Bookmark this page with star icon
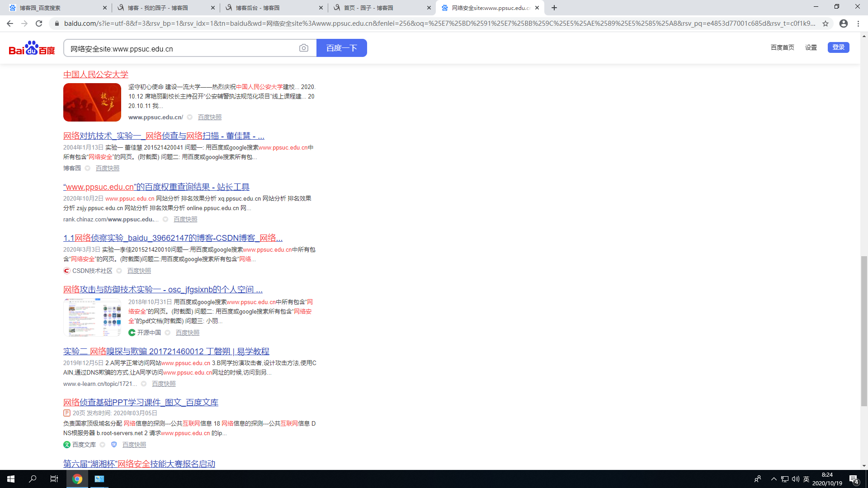The height and width of the screenshot is (488, 868). click(826, 23)
